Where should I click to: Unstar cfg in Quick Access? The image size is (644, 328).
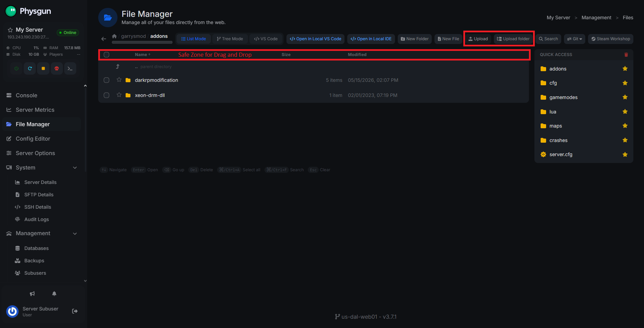pos(625,83)
